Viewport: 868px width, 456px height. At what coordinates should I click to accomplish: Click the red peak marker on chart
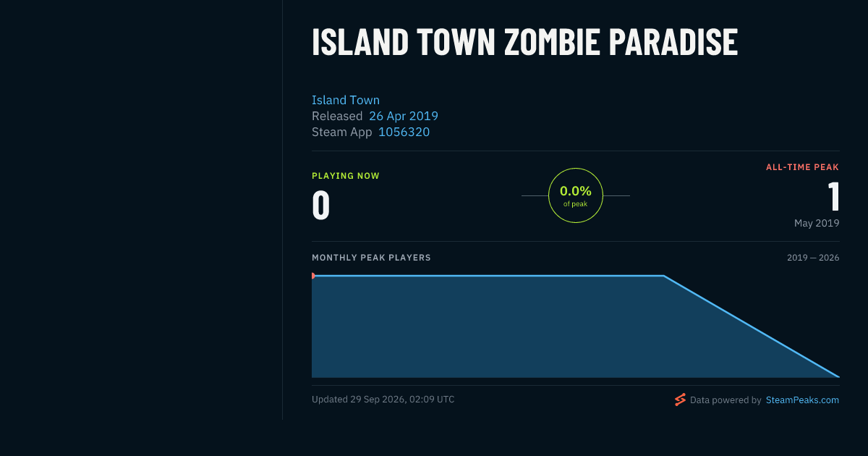tap(312, 276)
